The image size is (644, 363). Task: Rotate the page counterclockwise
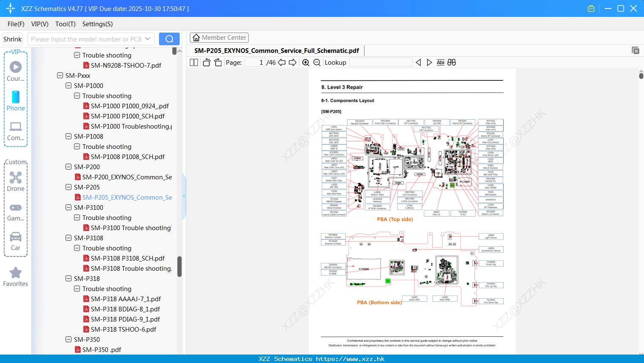[206, 63]
